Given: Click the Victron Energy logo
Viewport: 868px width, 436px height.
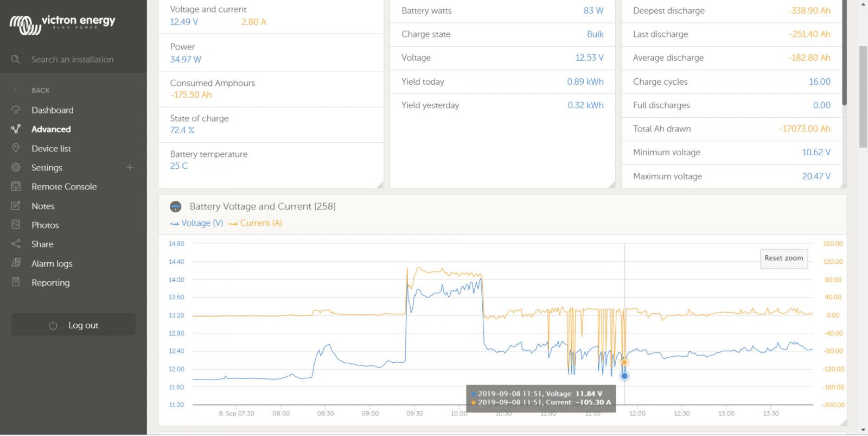Looking at the screenshot, I should (x=62, y=23).
